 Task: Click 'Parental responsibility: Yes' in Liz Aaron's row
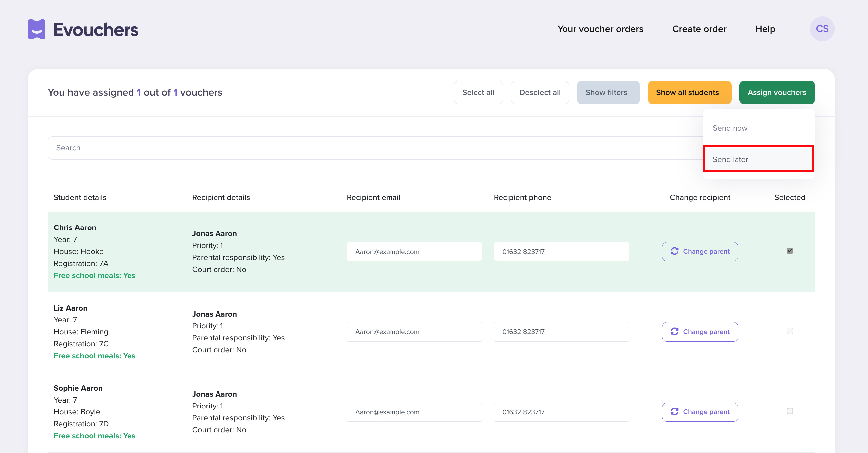pyautogui.click(x=238, y=338)
